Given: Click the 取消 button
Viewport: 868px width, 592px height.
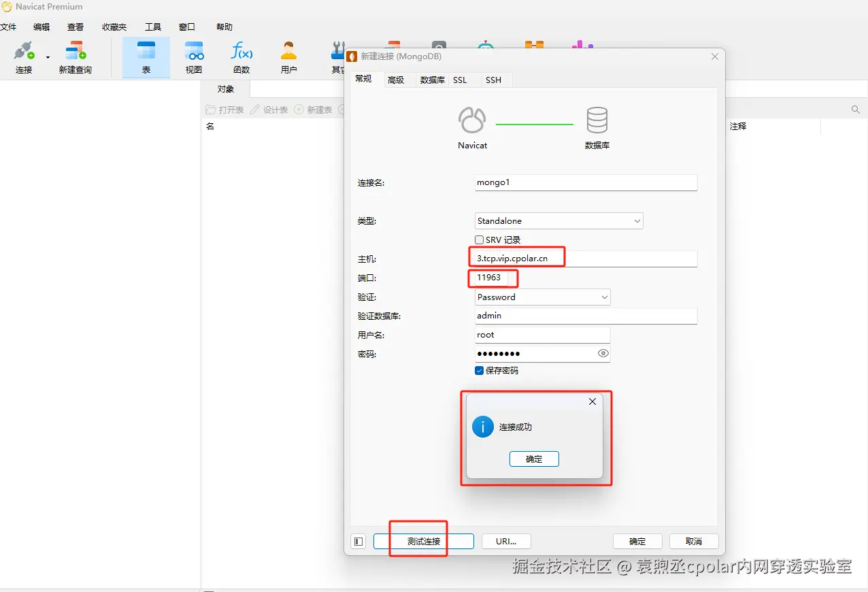Looking at the screenshot, I should tap(694, 542).
